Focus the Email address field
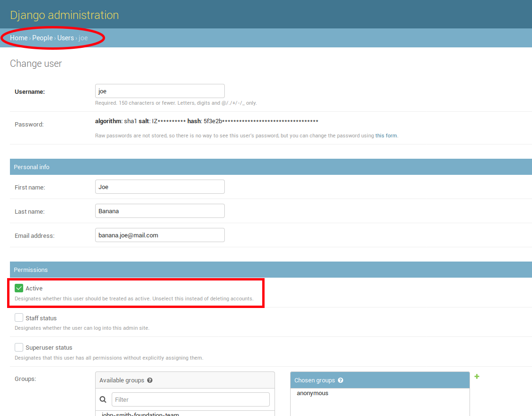The height and width of the screenshot is (416, 532). 160,235
